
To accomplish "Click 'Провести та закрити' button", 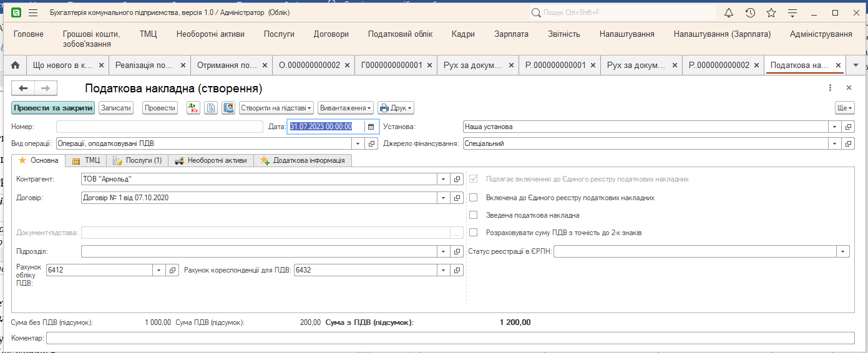I will tap(53, 108).
